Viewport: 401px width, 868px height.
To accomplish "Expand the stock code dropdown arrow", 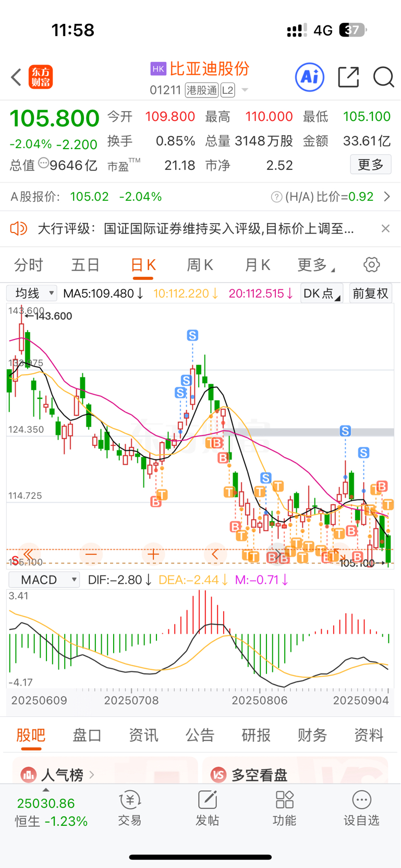I will (245, 90).
